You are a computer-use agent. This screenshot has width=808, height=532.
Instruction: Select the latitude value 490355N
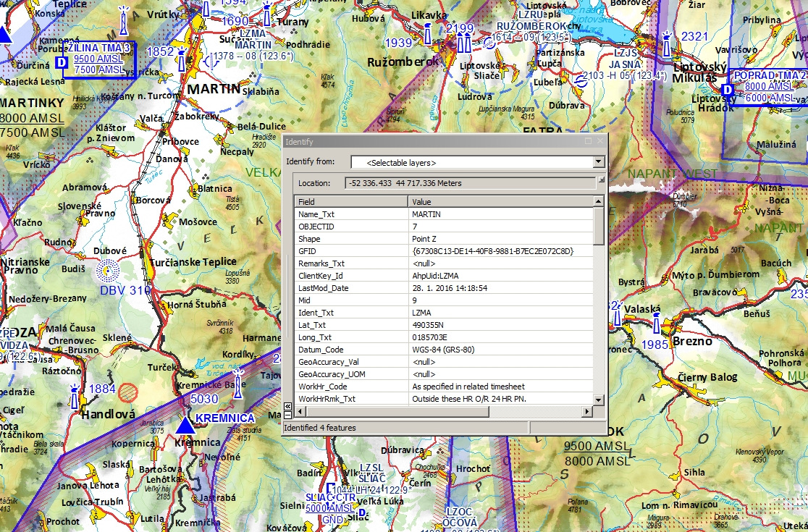428,326
